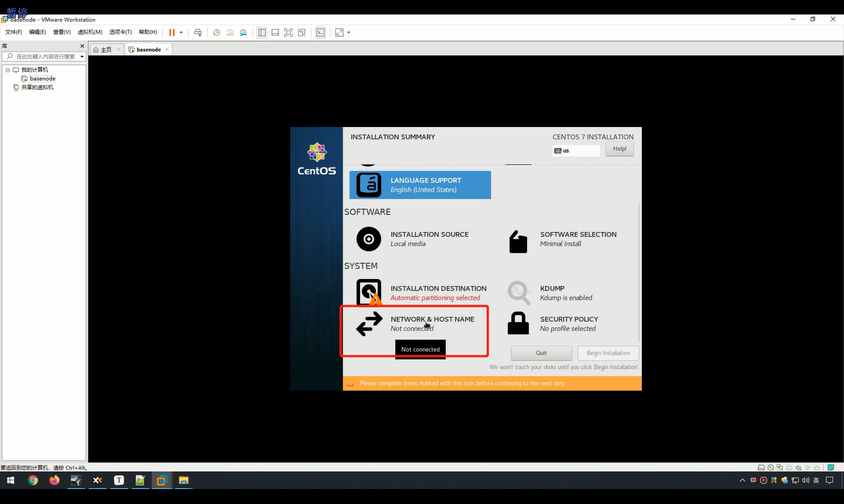Toggle the thumbnail bar view icon

pyautogui.click(x=275, y=33)
